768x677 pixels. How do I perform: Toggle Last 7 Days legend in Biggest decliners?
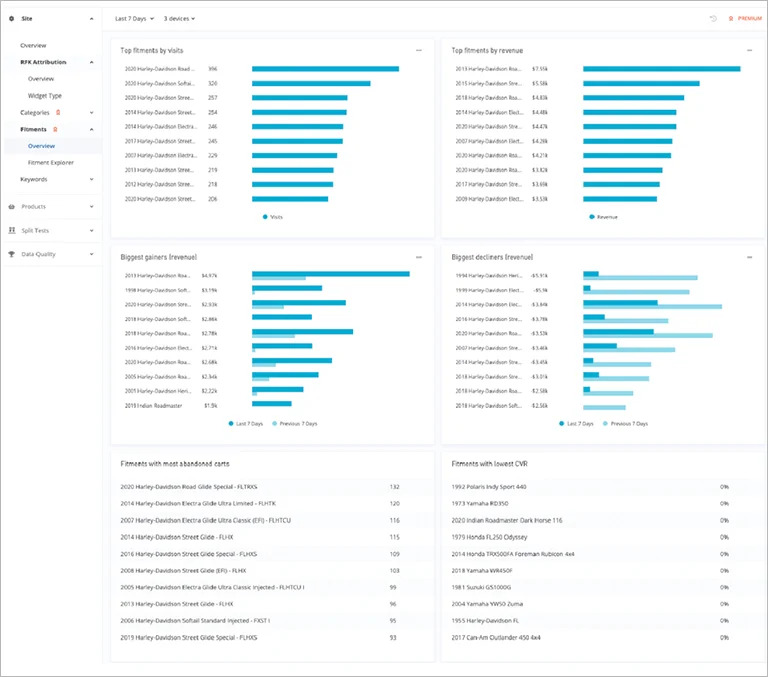click(576, 424)
